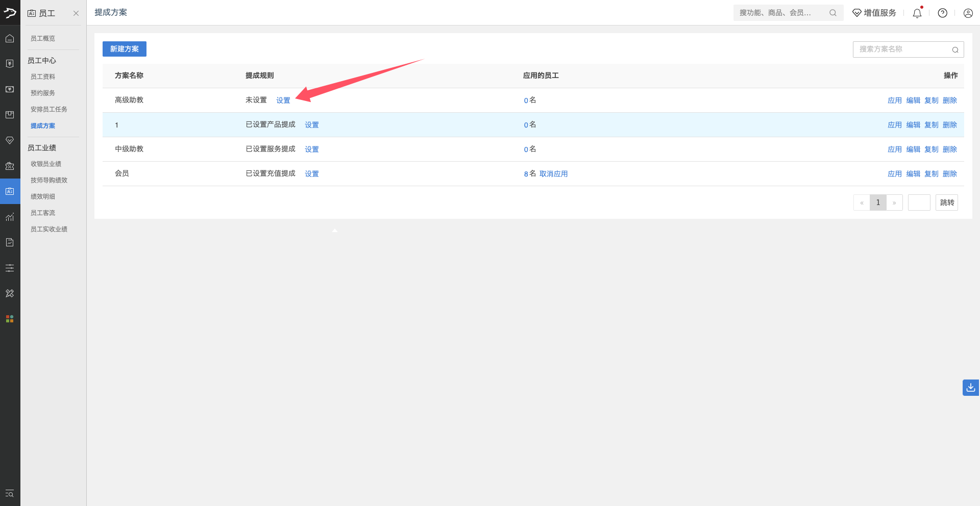Focus the global 搜功能、商品、会员 search field

pyautogui.click(x=788, y=13)
